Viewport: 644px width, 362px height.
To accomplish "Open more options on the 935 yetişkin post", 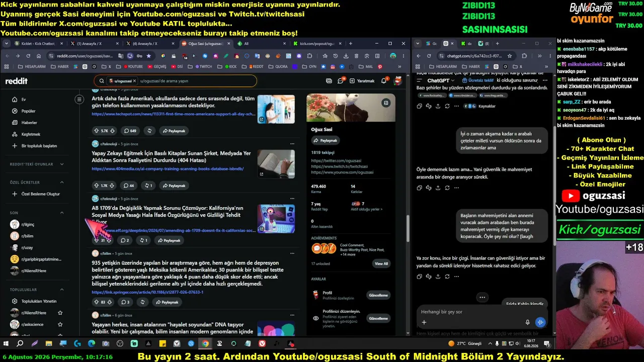I will click(292, 253).
